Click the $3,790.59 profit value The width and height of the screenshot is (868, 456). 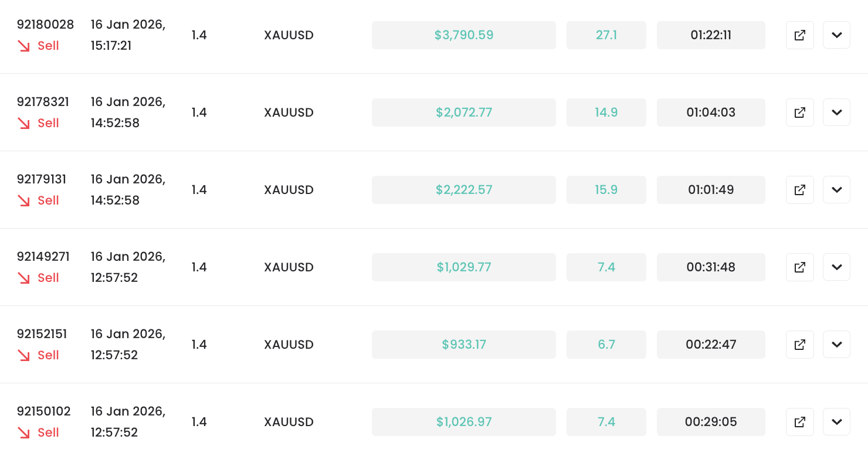click(x=463, y=35)
